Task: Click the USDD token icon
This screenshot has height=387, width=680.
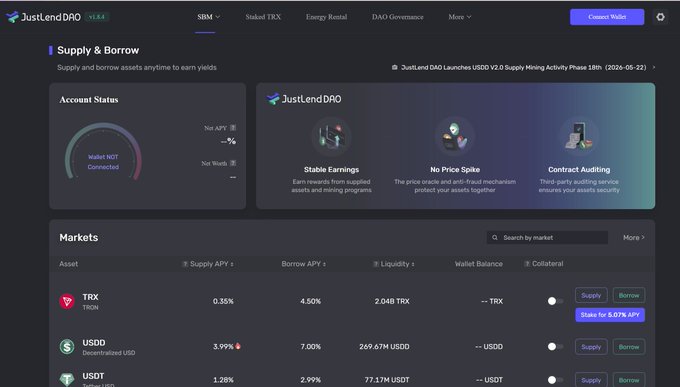Action: tap(67, 347)
